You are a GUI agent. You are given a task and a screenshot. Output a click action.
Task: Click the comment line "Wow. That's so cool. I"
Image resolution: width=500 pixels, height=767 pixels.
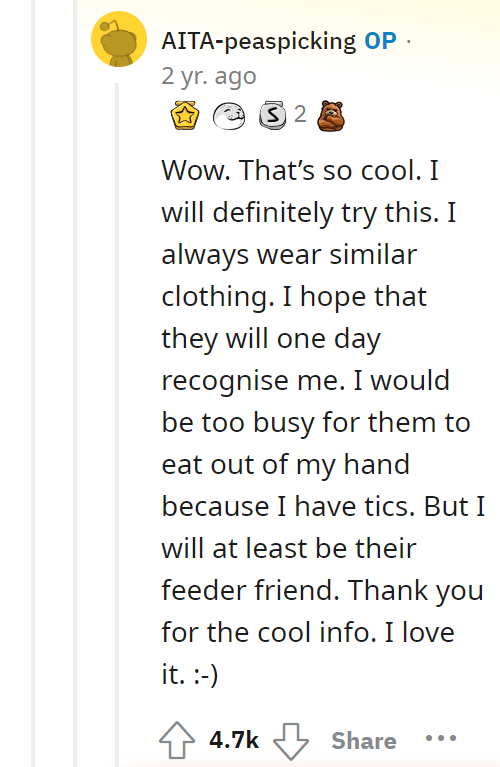tap(300, 170)
